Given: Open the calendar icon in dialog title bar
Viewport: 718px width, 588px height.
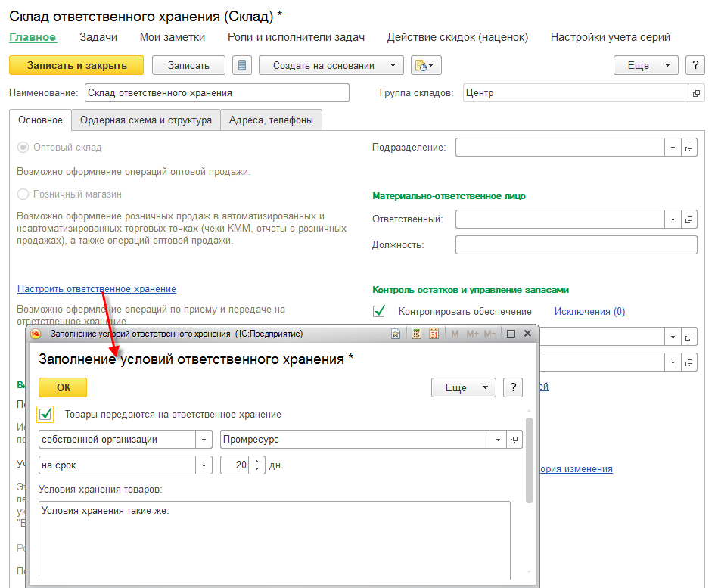Looking at the screenshot, I should pos(434,334).
